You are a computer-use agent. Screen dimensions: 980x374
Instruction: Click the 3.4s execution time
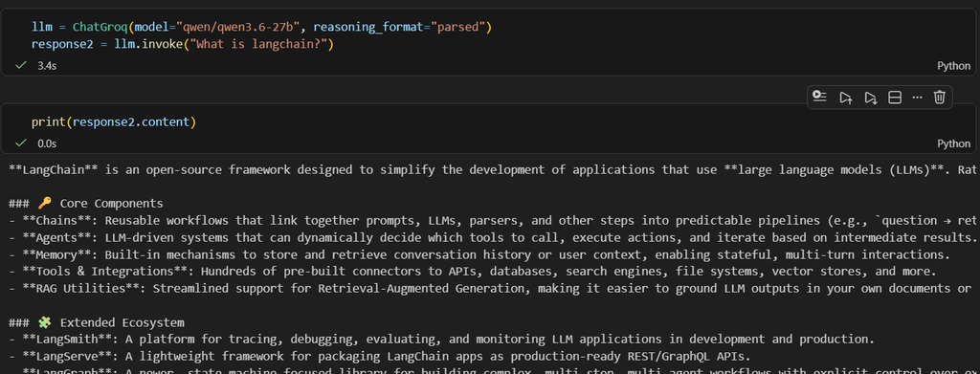click(x=47, y=66)
